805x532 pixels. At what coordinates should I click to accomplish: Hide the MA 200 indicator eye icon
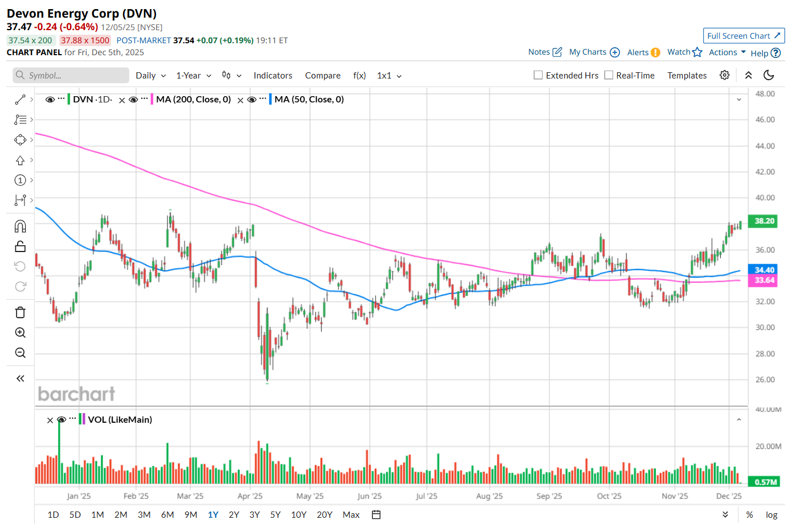pyautogui.click(x=133, y=100)
